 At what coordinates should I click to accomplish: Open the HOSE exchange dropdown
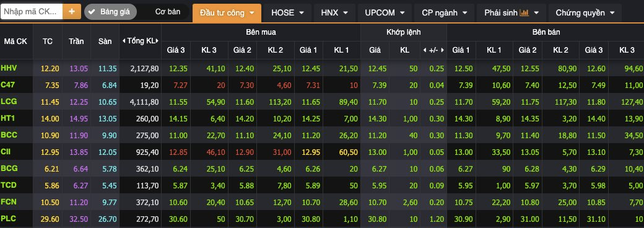click(x=287, y=13)
